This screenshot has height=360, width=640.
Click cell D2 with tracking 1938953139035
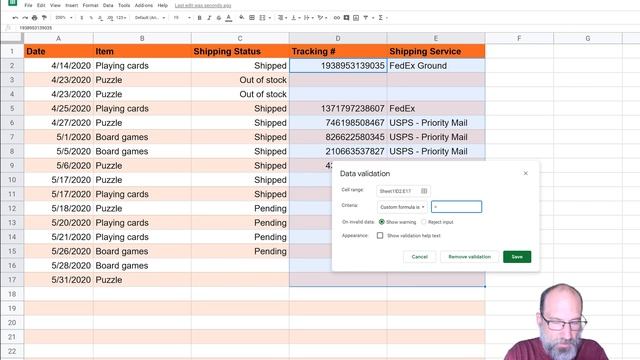coord(338,66)
